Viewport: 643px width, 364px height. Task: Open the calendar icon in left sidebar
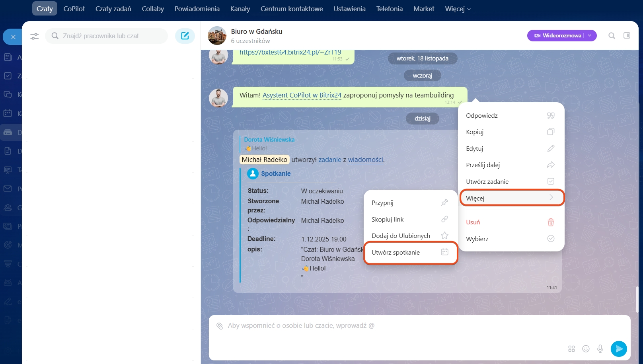coord(8,113)
